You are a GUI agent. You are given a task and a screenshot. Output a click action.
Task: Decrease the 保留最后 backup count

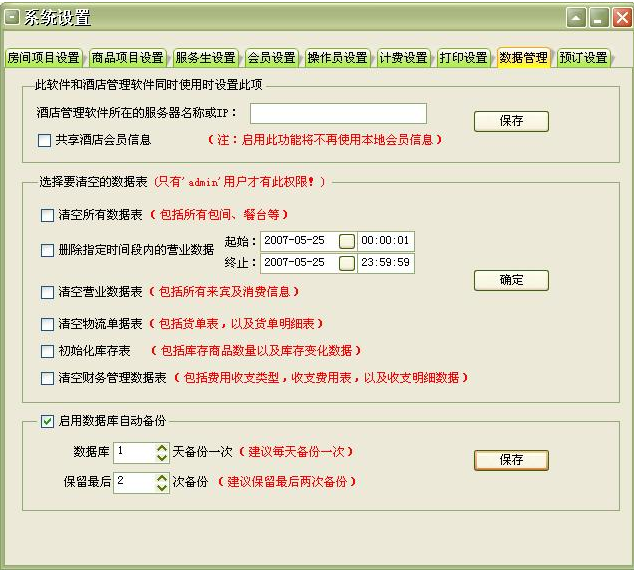162,488
